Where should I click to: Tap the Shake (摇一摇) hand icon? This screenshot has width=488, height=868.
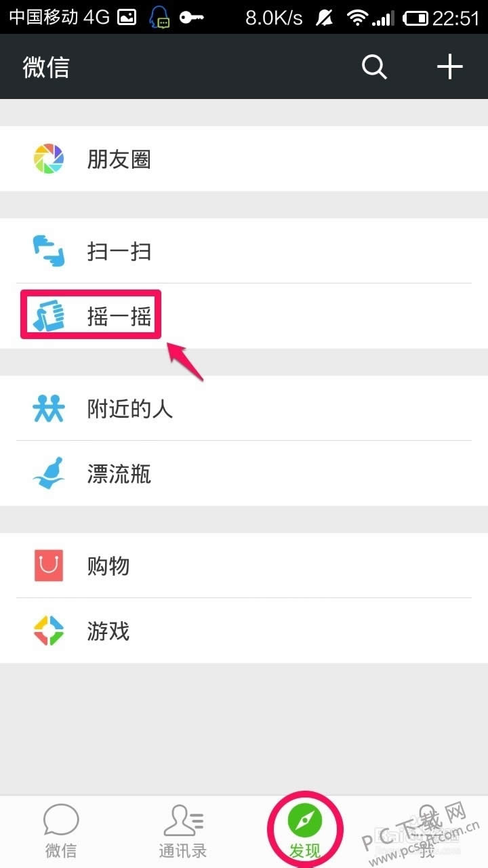[x=48, y=314]
